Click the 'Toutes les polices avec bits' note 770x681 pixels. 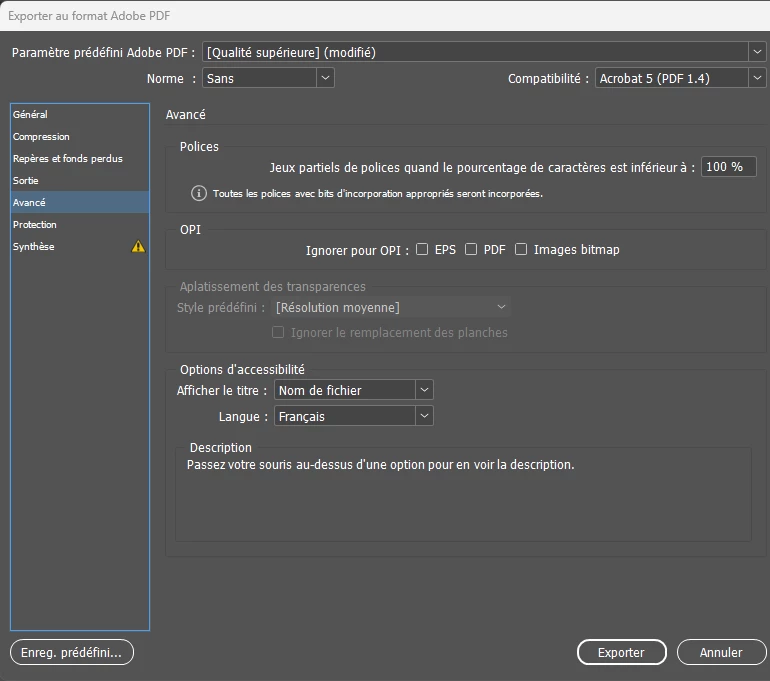pyautogui.click(x=378, y=193)
